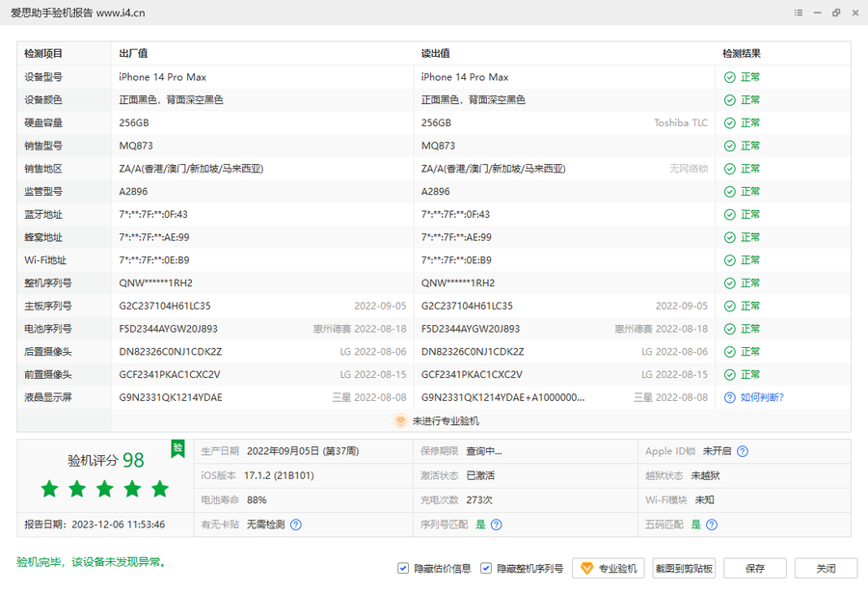
Task: Click read-out screen serial G9N2331QK1214YDAE+A1000000
Action: (503, 398)
